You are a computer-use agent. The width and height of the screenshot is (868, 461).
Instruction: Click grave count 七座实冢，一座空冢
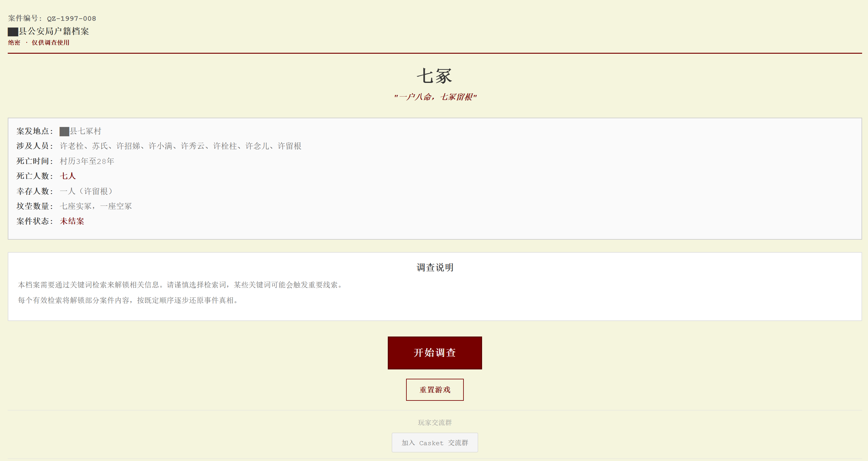tap(96, 206)
